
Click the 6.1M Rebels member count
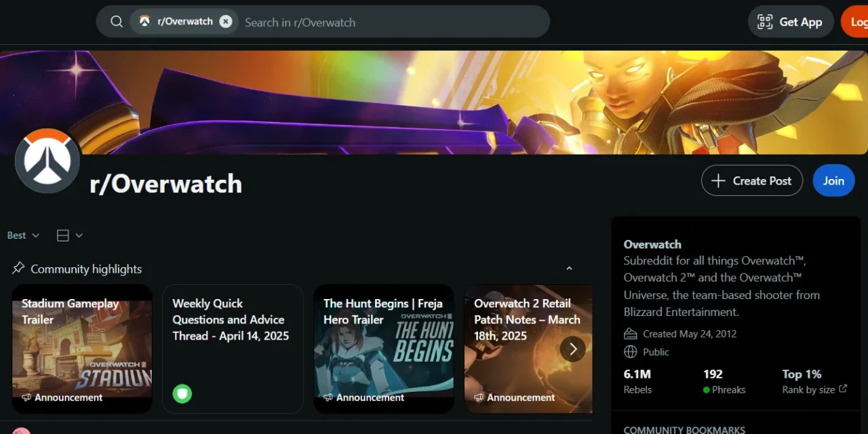tap(637, 381)
